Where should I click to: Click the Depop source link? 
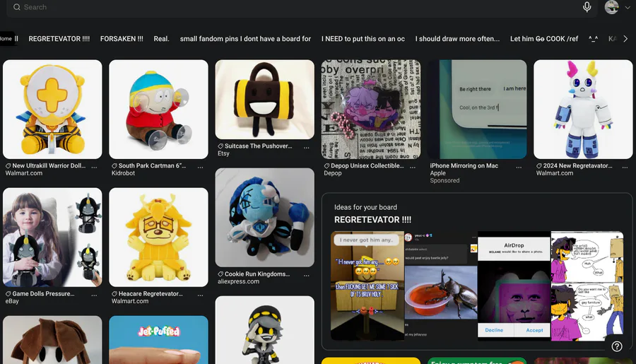point(333,173)
